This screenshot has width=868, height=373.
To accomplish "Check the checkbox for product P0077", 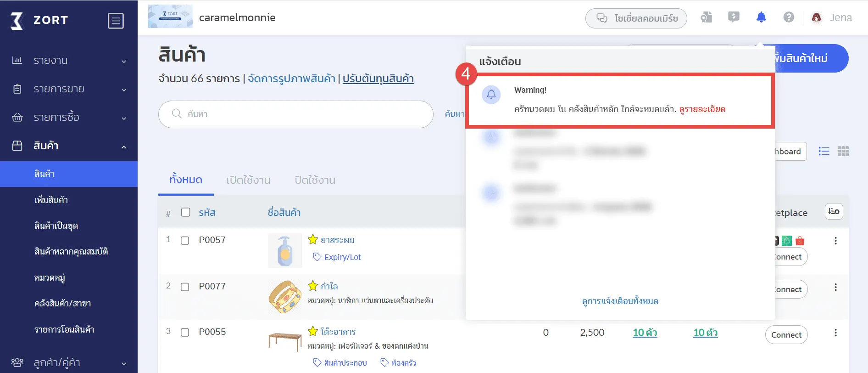I will click(185, 287).
